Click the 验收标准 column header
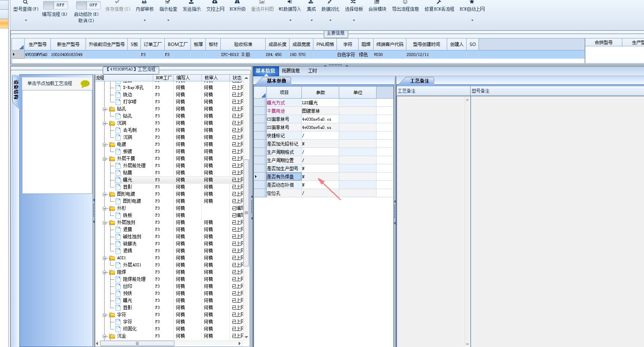The image size is (644, 347). pos(243,44)
